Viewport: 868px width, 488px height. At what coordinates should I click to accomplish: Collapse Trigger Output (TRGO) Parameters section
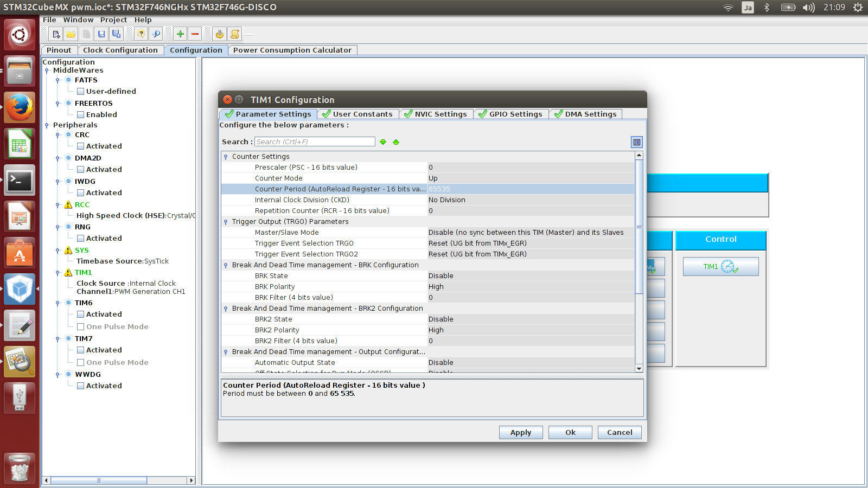click(x=226, y=222)
